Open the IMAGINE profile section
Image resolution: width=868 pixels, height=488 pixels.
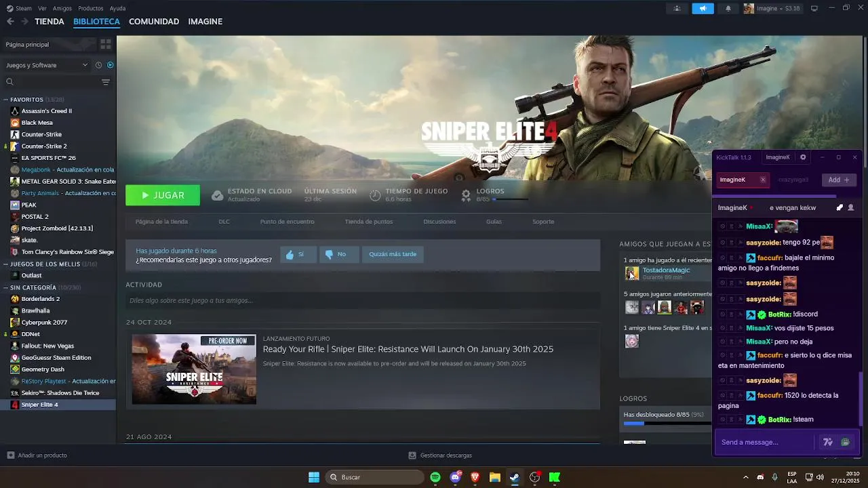(205, 22)
